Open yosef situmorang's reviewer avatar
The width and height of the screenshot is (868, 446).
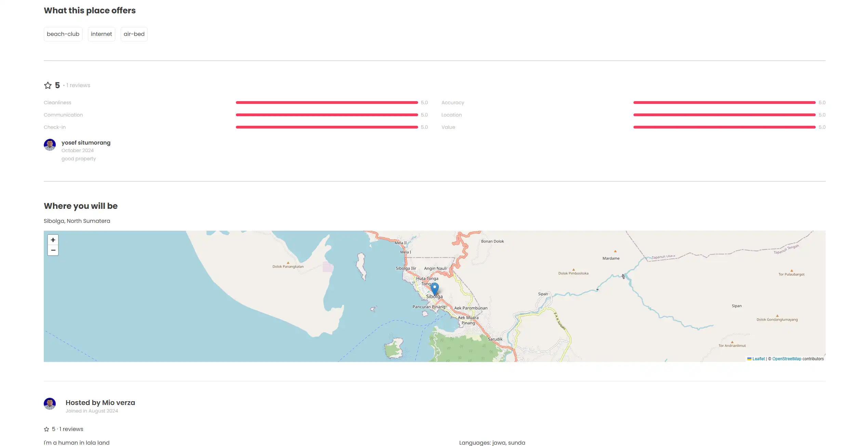pos(50,145)
